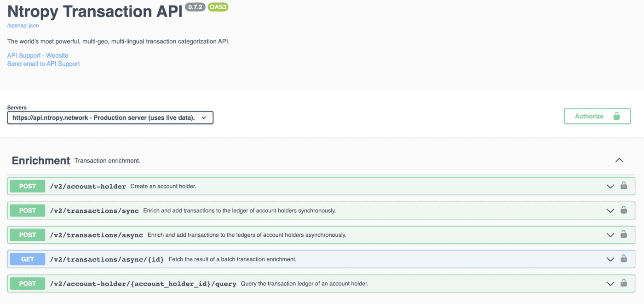
Task: Click the GET method badge
Action: (x=28, y=259)
